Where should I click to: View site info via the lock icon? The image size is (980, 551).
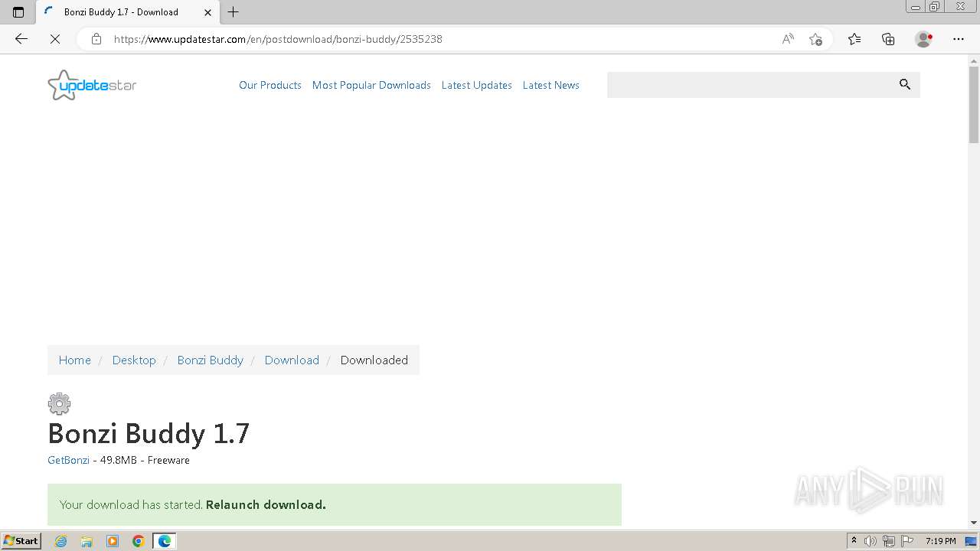tap(96, 39)
